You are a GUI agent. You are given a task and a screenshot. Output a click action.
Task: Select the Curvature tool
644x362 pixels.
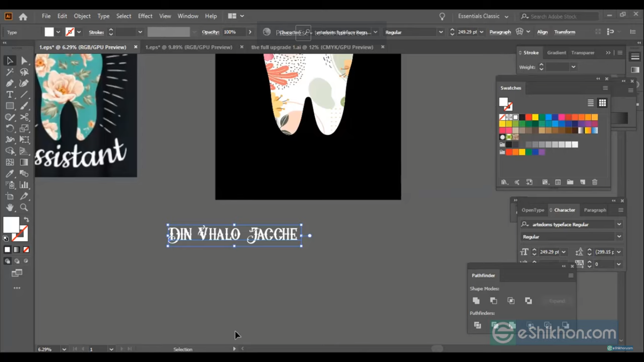[x=25, y=83]
